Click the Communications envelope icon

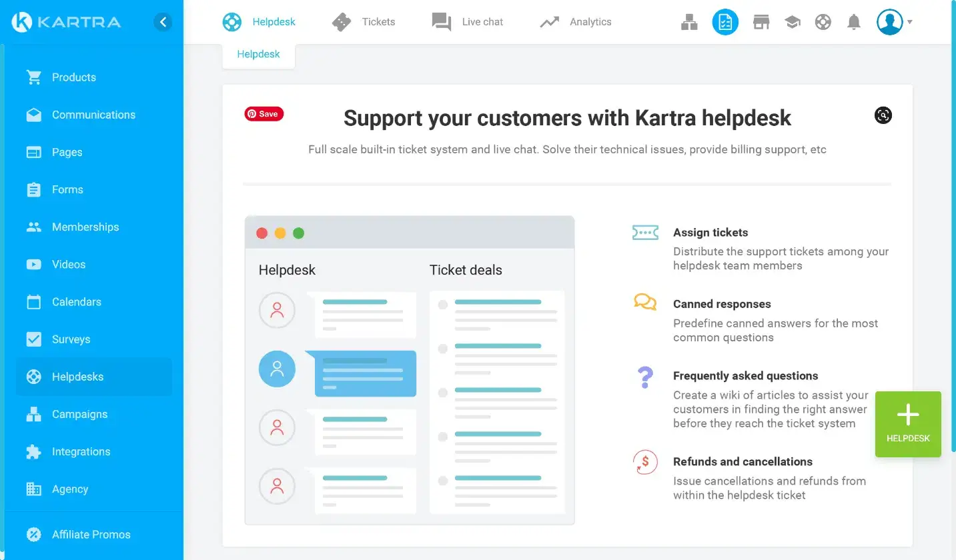(33, 115)
